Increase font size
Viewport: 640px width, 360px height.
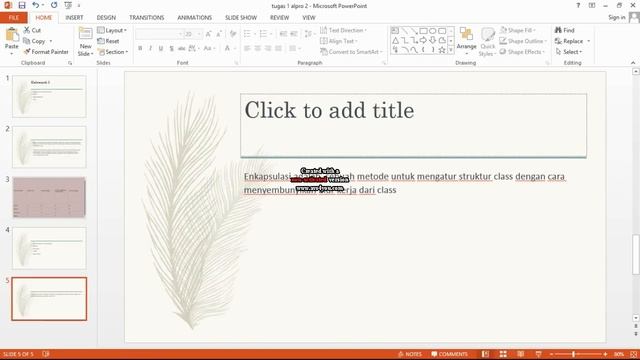tap(209, 34)
